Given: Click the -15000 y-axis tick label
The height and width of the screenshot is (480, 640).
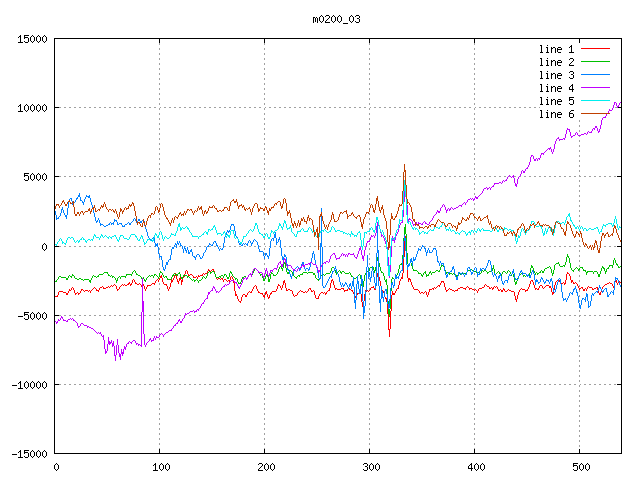Looking at the screenshot, I should (29, 453).
